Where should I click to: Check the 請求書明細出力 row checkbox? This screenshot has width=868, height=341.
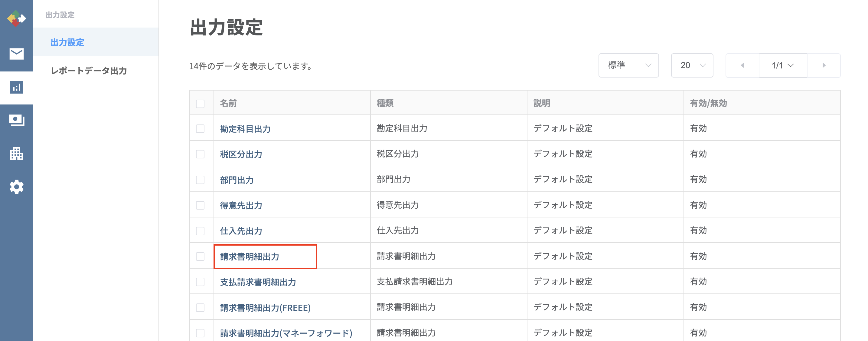tap(200, 257)
